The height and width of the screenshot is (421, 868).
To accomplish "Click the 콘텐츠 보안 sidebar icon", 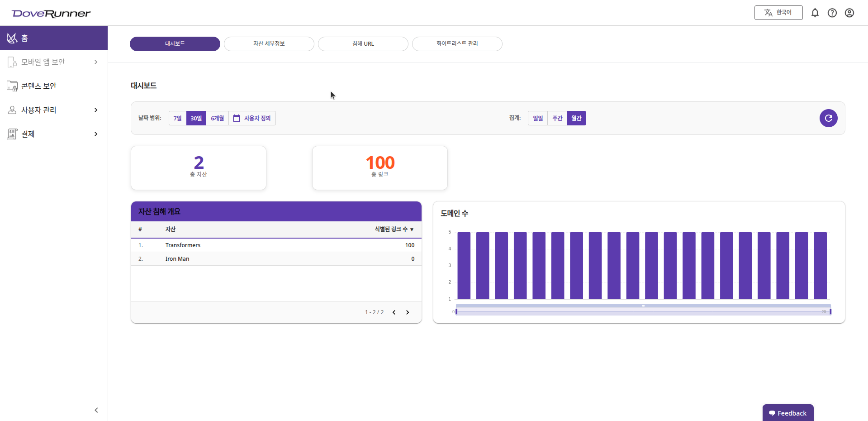I will (12, 86).
